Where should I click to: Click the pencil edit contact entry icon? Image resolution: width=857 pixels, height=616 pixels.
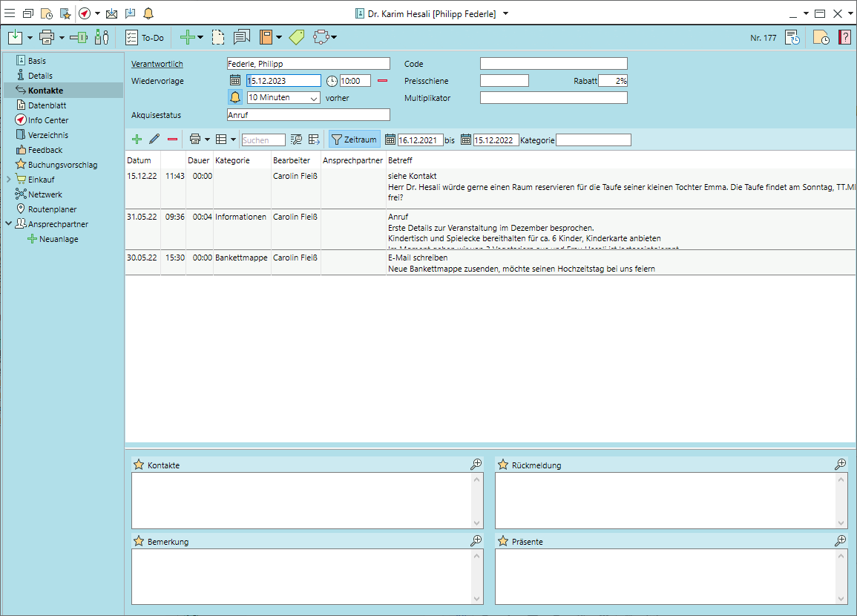tap(154, 139)
